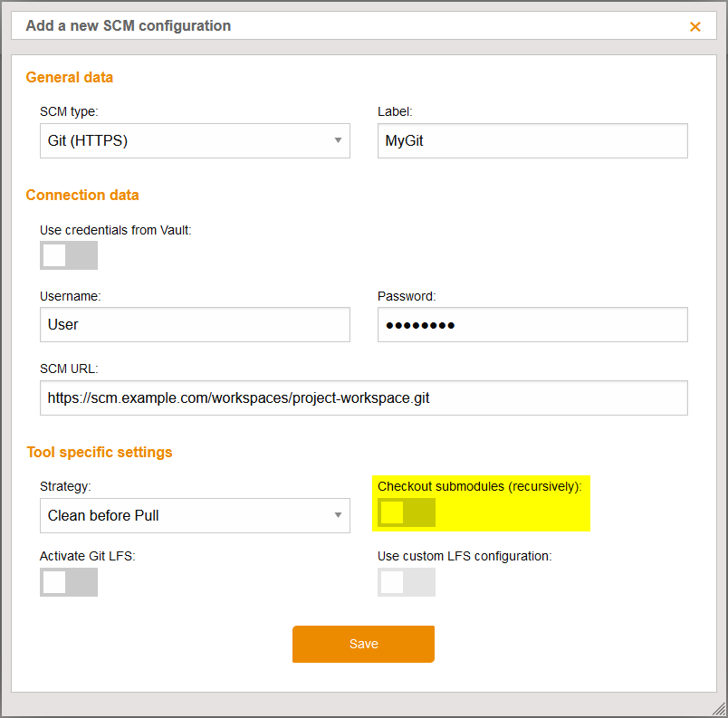Click the Password field with hidden characters
The height and width of the screenshot is (718, 728).
[532, 324]
